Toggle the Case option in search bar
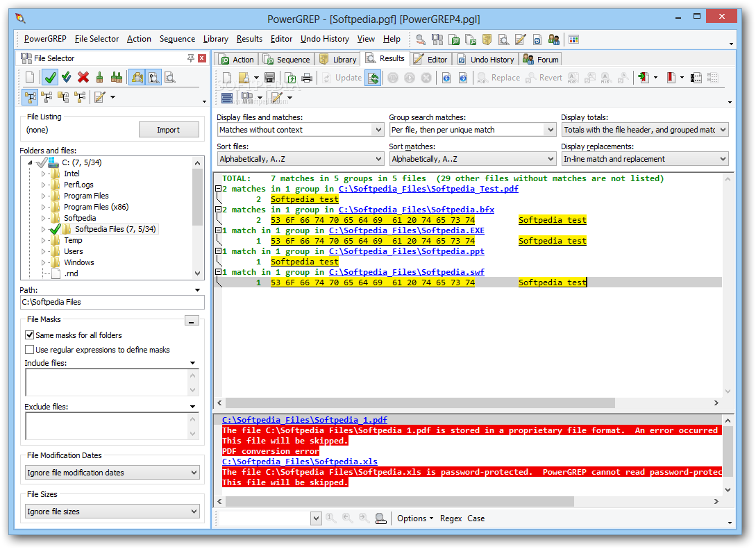 [x=476, y=518]
